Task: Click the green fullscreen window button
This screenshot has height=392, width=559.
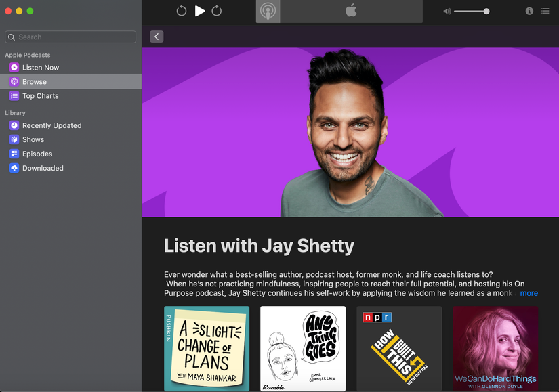Action: [x=30, y=11]
